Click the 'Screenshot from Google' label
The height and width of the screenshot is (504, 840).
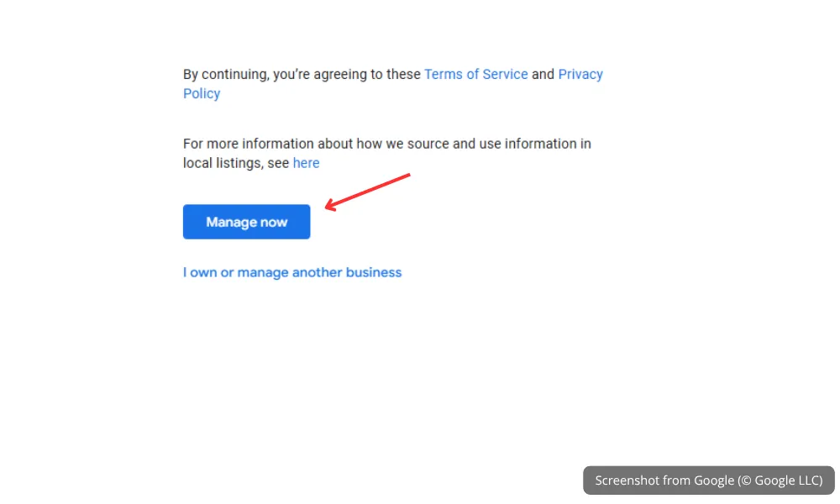pos(708,480)
